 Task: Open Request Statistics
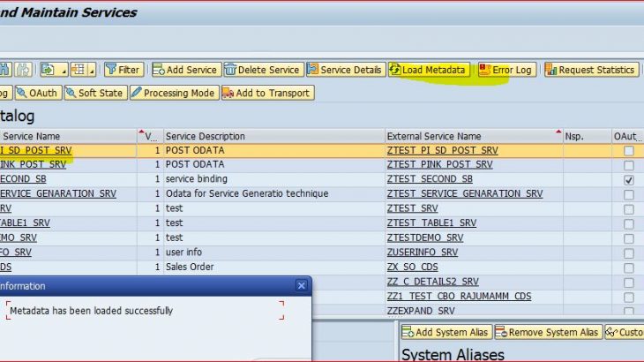590,70
